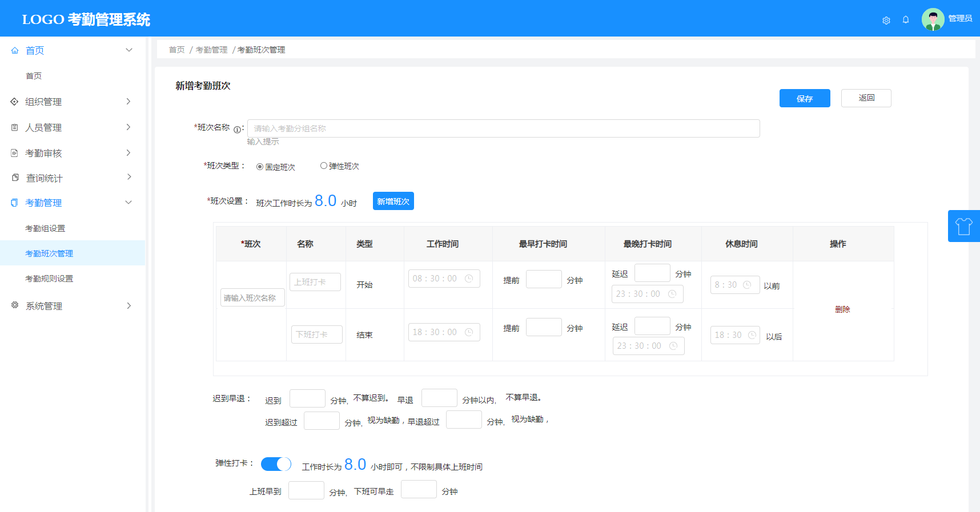980x512 pixels.
Task: Click the notification bell icon
Action: coord(906,20)
